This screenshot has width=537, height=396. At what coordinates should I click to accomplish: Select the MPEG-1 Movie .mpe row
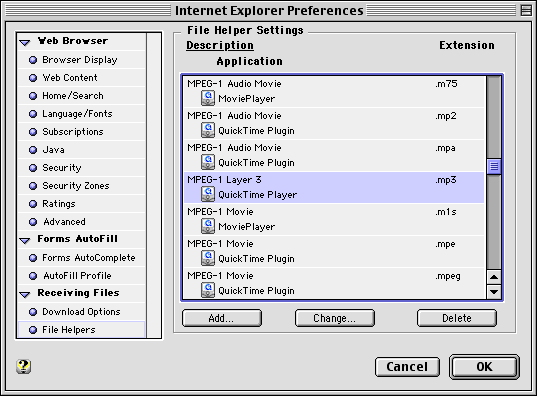tap(334, 251)
